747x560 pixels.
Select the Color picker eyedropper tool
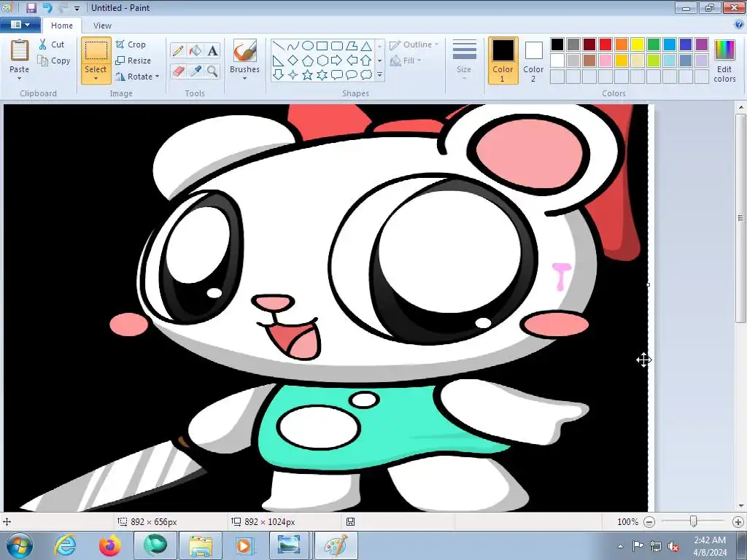pos(196,71)
